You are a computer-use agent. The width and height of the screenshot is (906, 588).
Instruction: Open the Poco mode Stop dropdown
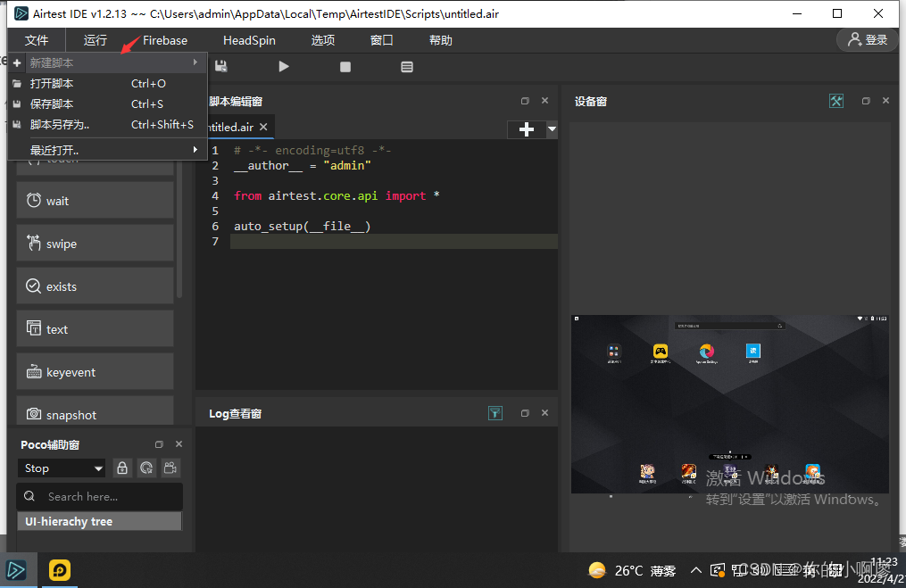tap(62, 468)
